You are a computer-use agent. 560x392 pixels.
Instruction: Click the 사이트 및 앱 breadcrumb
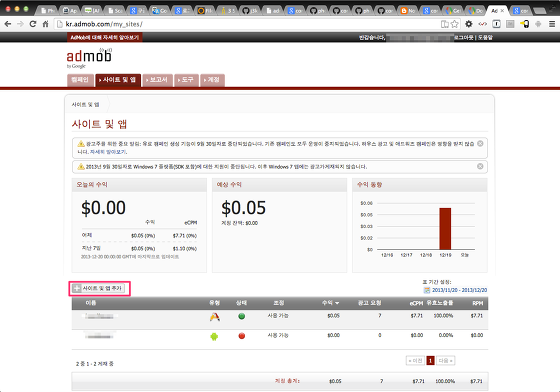point(85,105)
